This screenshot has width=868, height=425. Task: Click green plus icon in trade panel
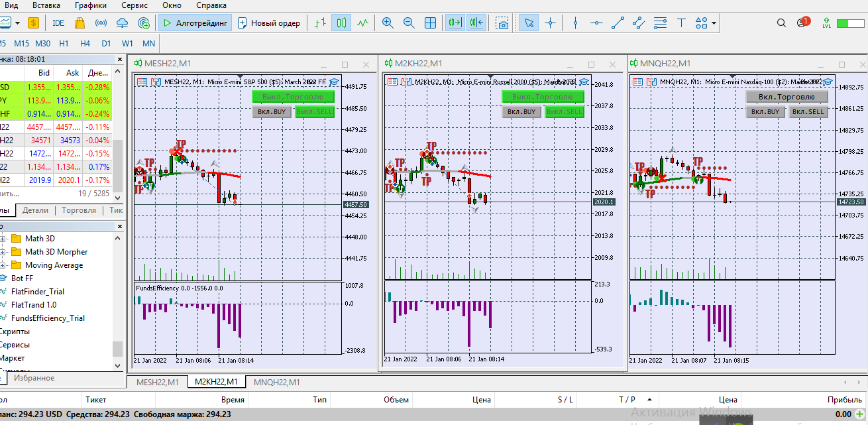[x=859, y=414]
